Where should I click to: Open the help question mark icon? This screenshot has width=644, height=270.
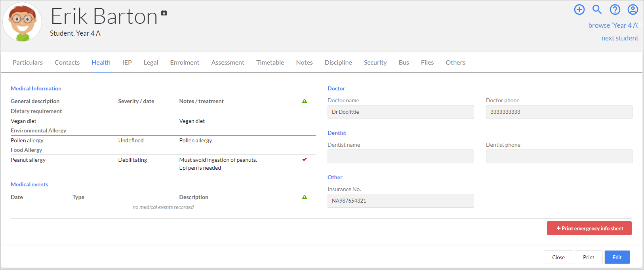[x=615, y=10]
